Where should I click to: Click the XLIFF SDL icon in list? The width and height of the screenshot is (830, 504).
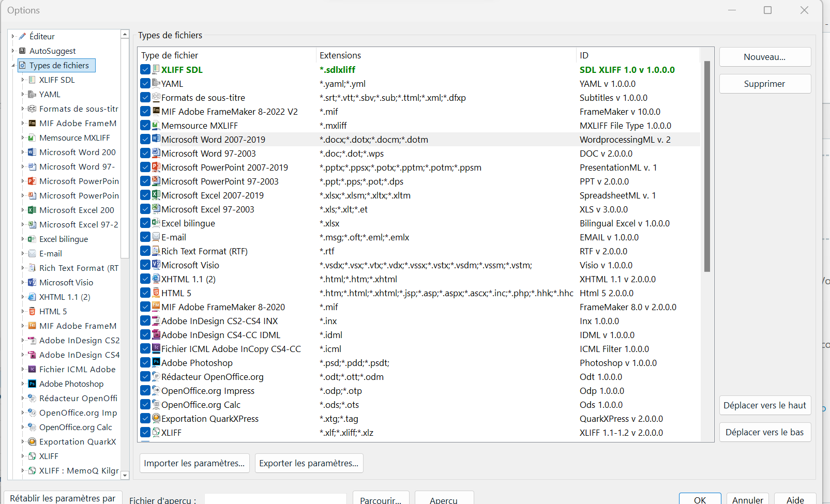[156, 69]
